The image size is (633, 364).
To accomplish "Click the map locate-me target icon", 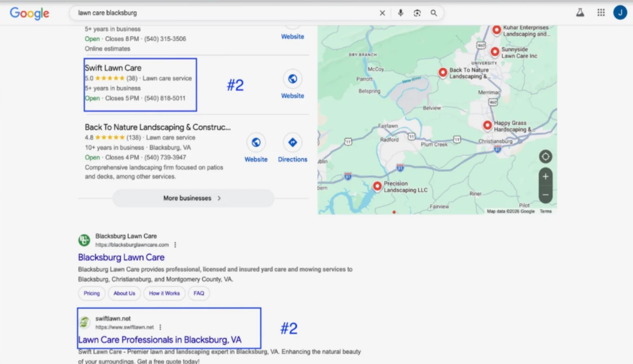I will (x=545, y=156).
